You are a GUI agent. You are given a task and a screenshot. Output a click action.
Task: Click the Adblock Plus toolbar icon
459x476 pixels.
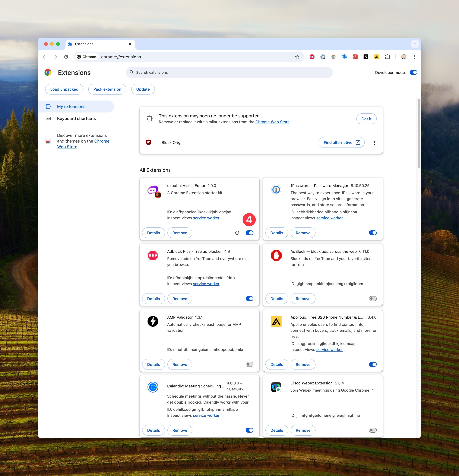pos(312,57)
